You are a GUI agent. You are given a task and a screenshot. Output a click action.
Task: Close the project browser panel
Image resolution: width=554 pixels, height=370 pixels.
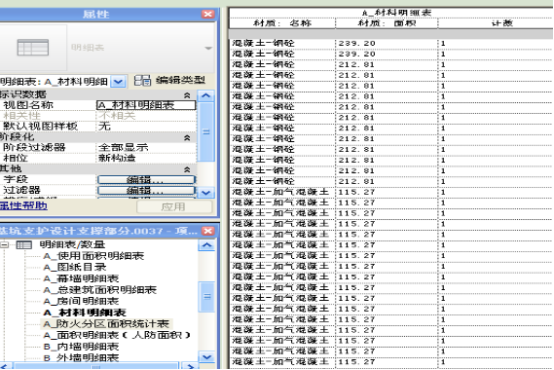click(208, 231)
